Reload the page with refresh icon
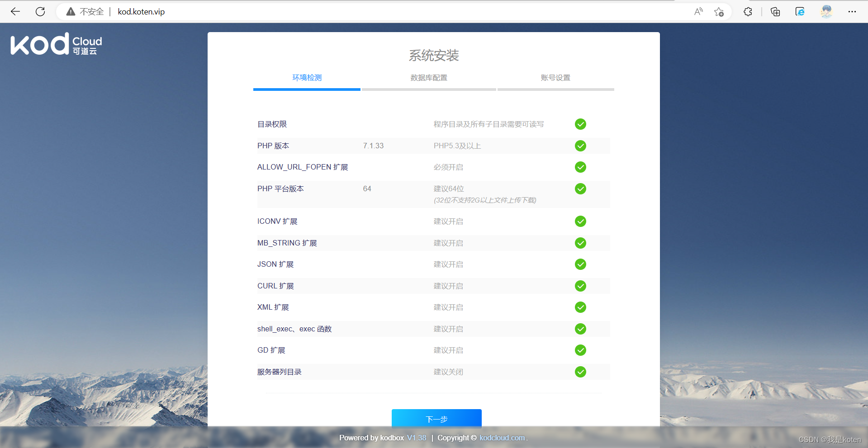Image resolution: width=868 pixels, height=448 pixels. pyautogui.click(x=40, y=12)
